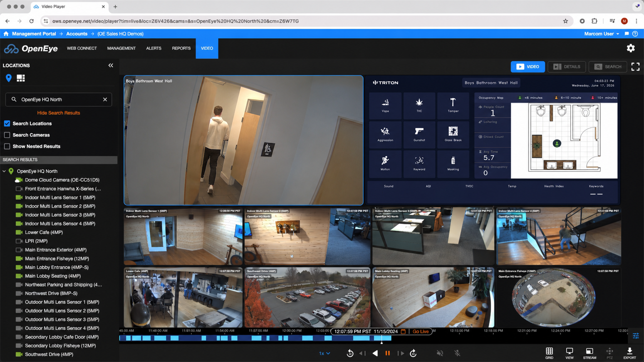Click the OpenEye logo
Image resolution: width=644 pixels, height=362 pixels.
pyautogui.click(x=31, y=48)
